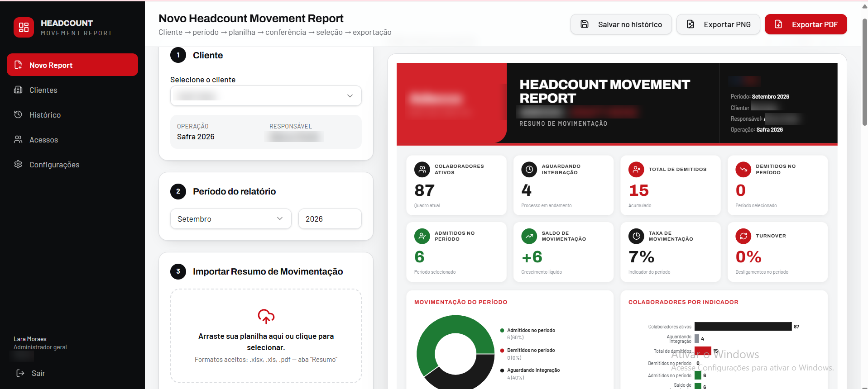Image resolution: width=868 pixels, height=389 pixels.
Task: Click the save icon in Salvar no histórico
Action: pos(585,24)
